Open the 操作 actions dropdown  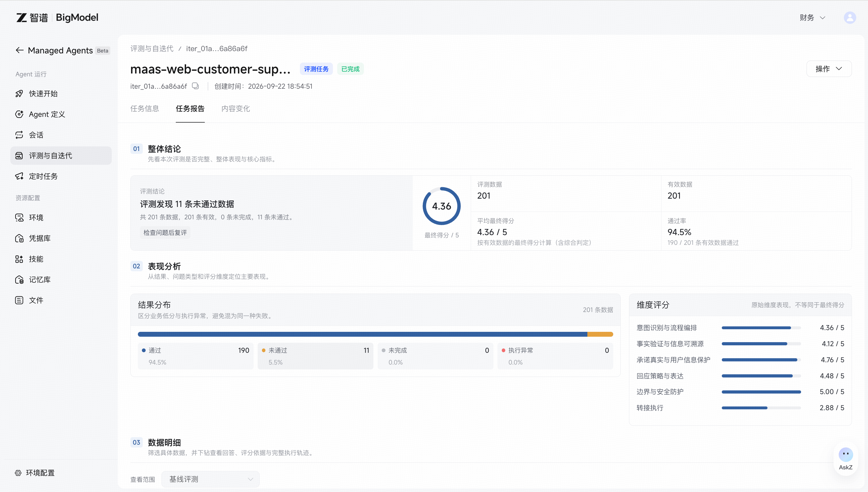pos(829,69)
